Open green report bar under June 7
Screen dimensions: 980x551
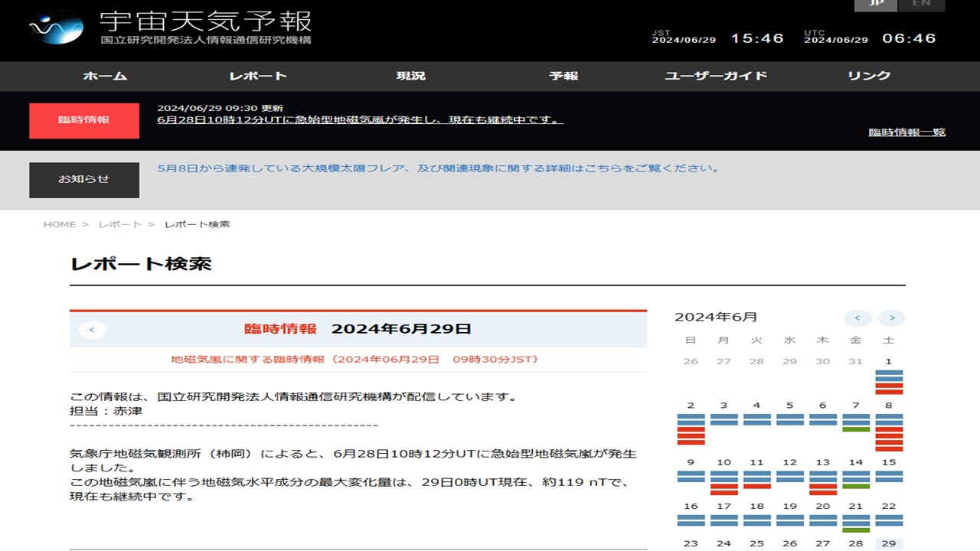pyautogui.click(x=856, y=429)
